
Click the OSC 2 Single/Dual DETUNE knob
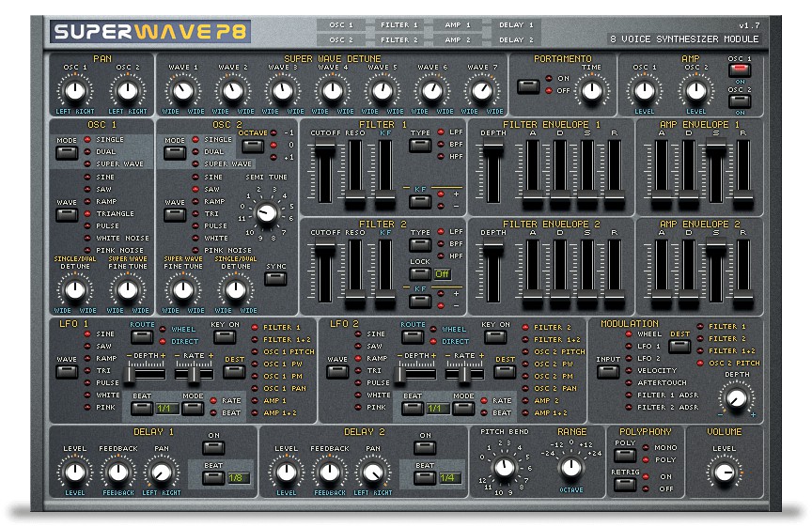click(236, 290)
